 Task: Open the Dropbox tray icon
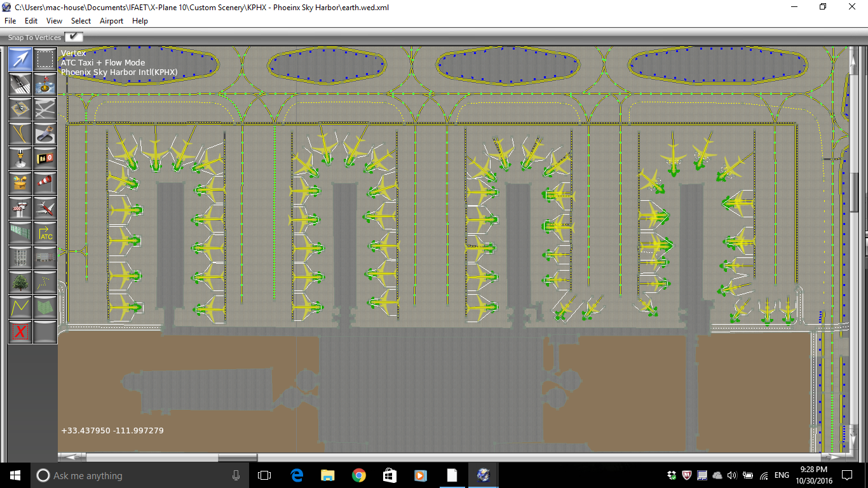672,475
